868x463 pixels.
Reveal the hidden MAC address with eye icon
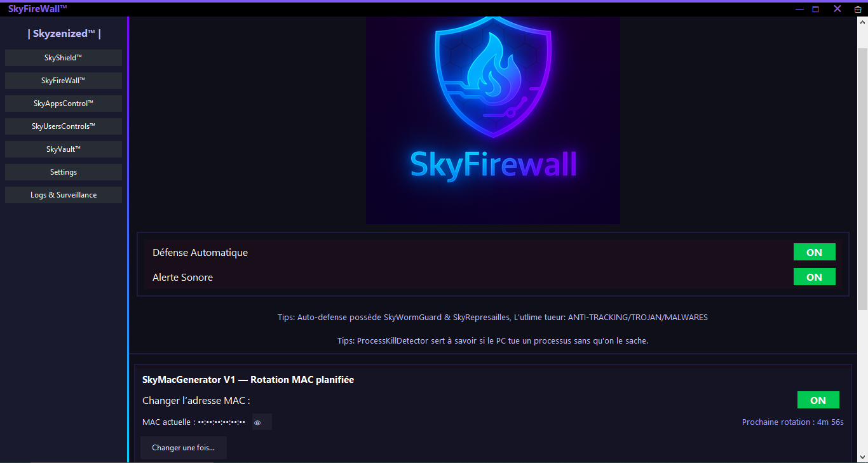(258, 422)
